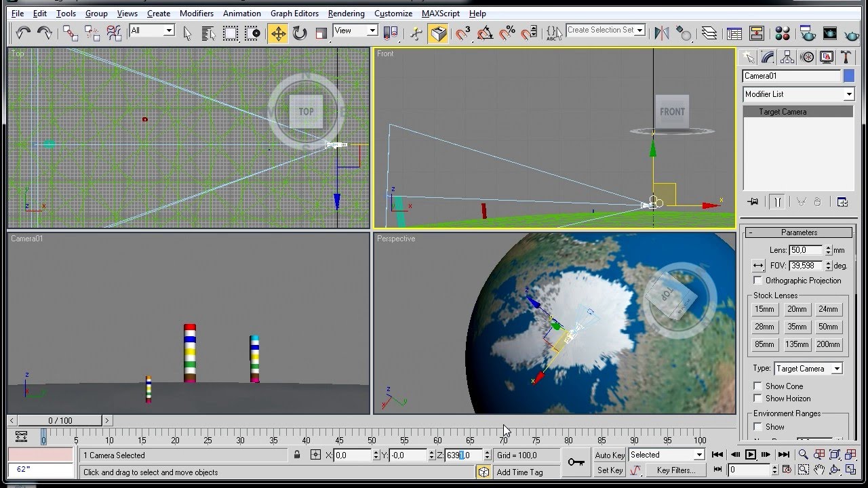Open the Graph Editors menu
Viewport: 868px width, 488px height.
coord(294,14)
